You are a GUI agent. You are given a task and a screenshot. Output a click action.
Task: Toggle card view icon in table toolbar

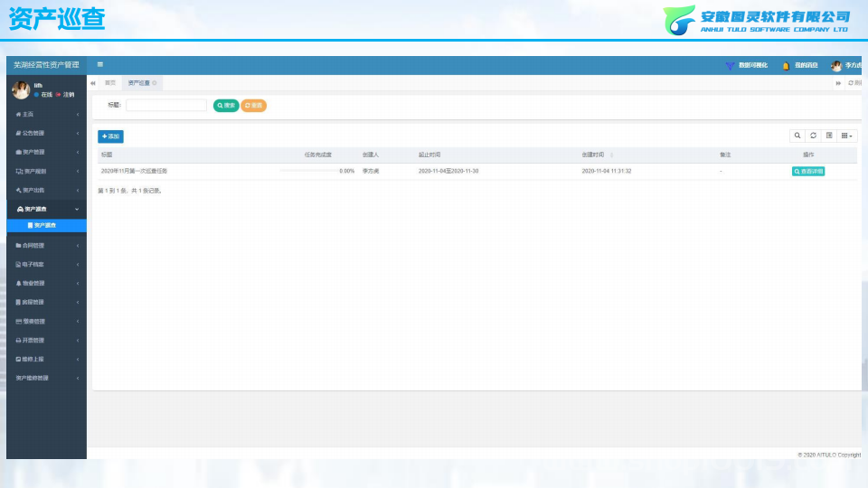(829, 136)
